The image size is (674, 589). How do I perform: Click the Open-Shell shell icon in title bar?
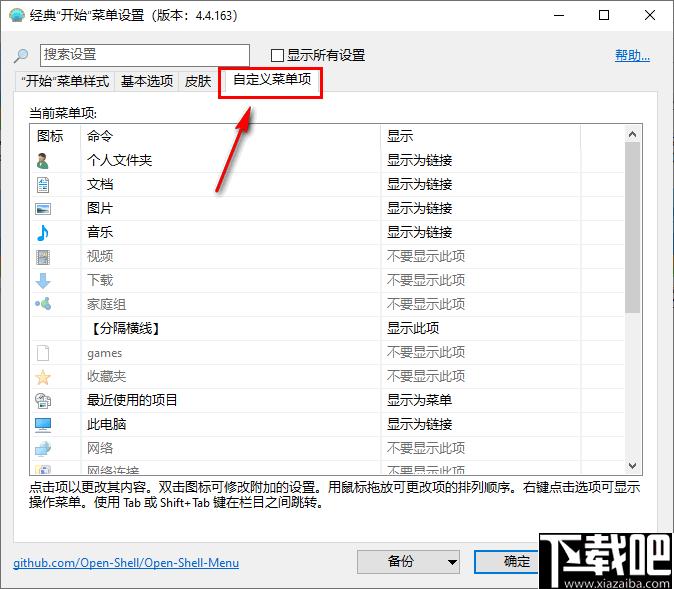tap(17, 15)
